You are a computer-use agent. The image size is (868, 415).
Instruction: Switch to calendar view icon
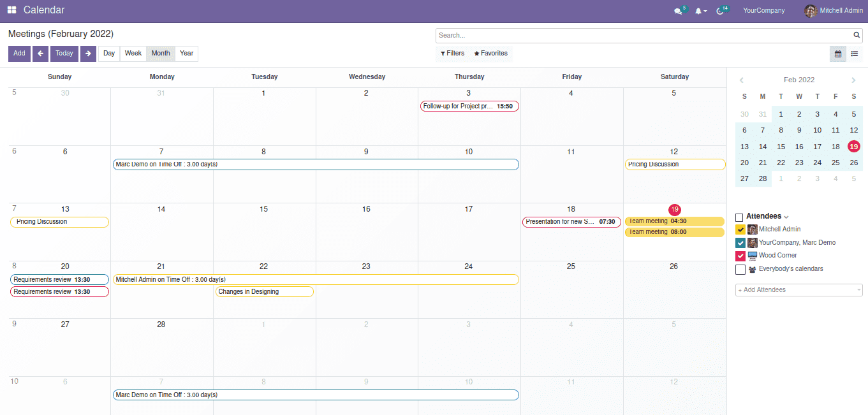(837, 54)
